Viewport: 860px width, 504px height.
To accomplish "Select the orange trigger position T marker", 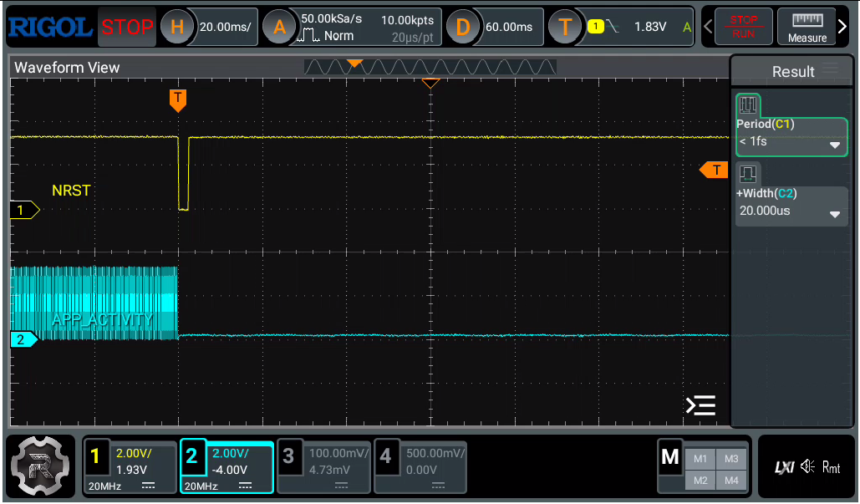I will point(178,100).
